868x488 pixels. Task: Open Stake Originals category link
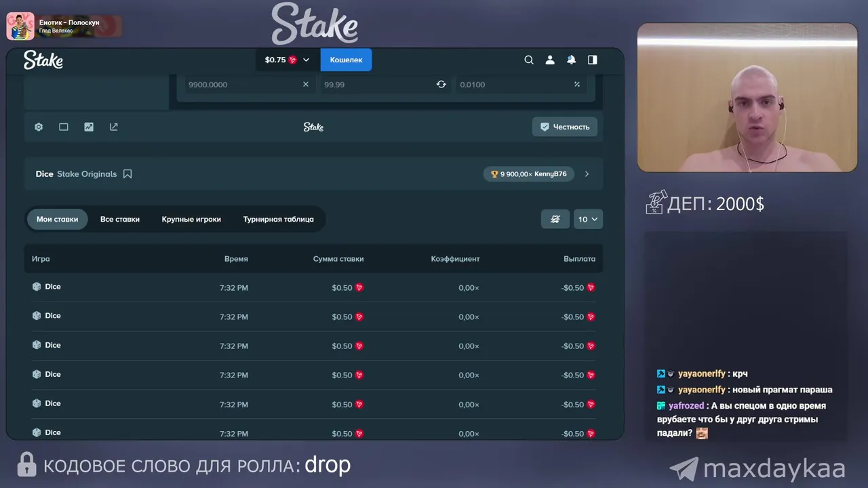[x=87, y=174]
